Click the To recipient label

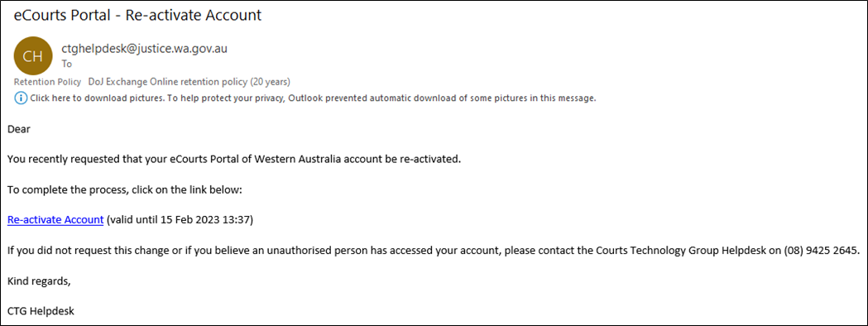(66, 65)
